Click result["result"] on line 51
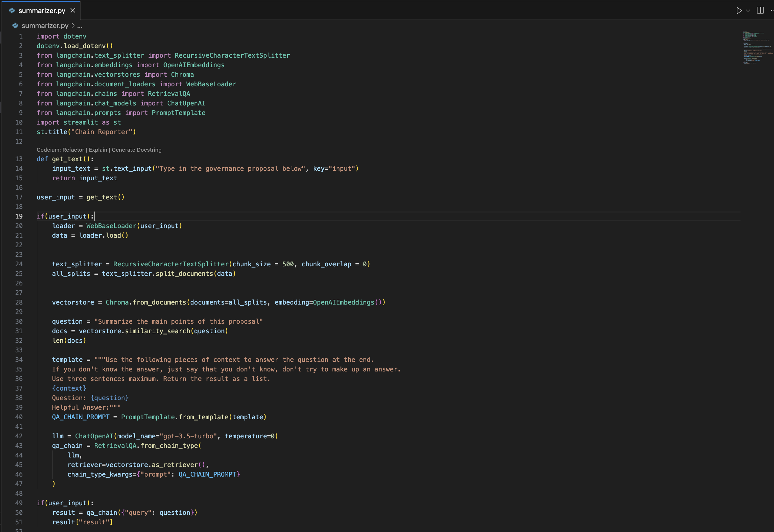 (x=82, y=522)
